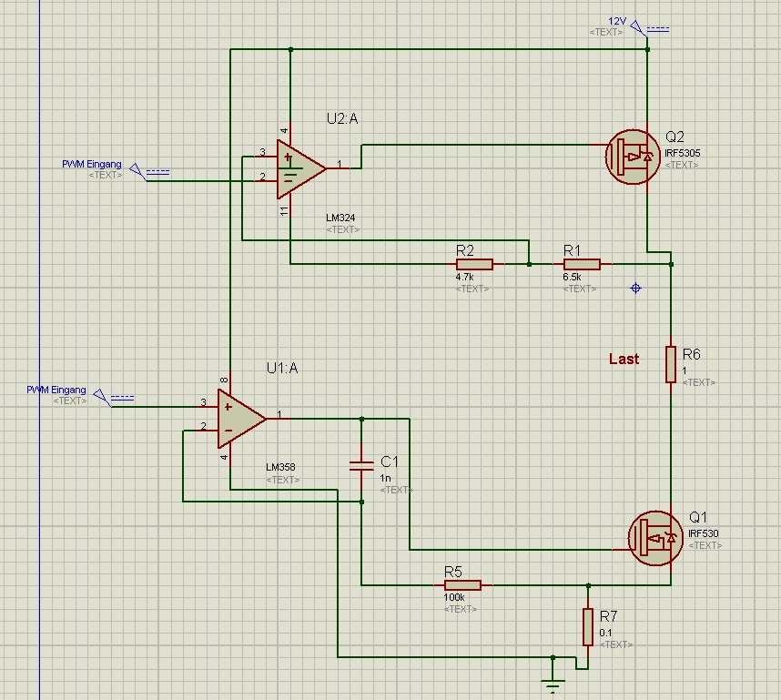Click the 'LM324' part value text
The height and width of the screenshot is (700, 781).
point(340,218)
